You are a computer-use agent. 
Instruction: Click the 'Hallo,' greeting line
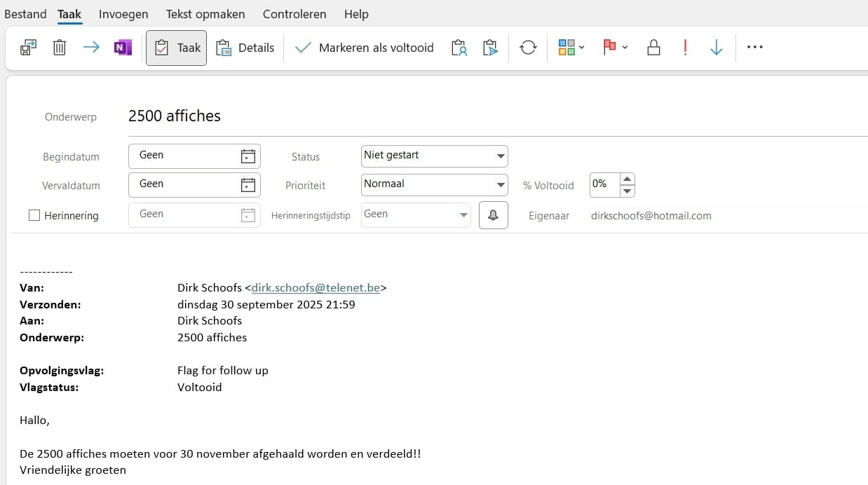click(x=35, y=421)
